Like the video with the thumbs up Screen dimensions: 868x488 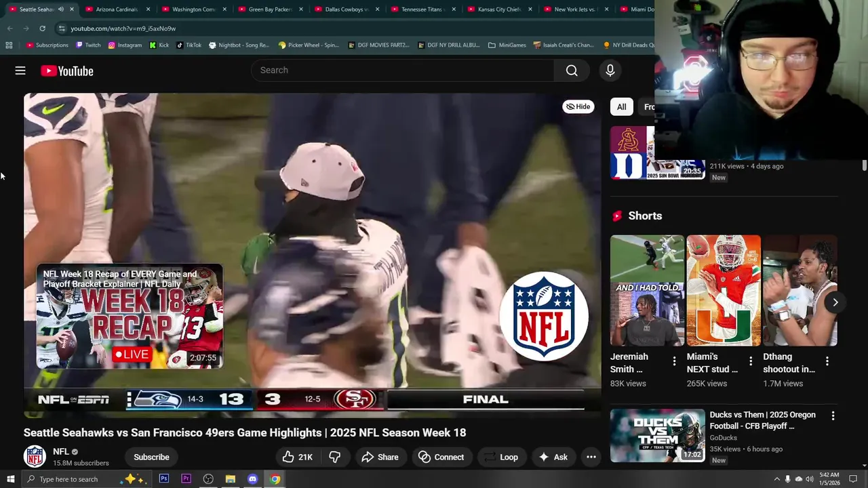(298, 457)
